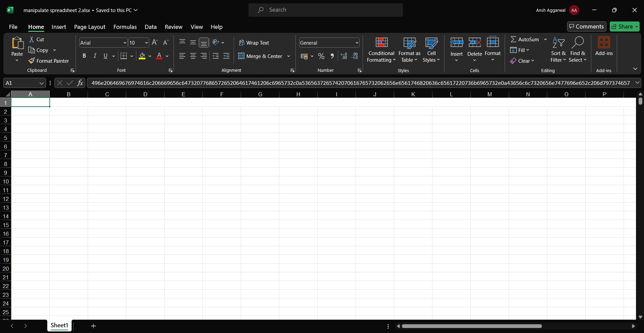Click the Paste clipboard icon

17,43
